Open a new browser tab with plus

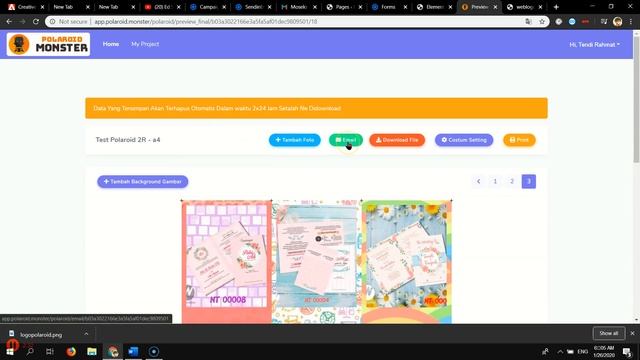pyautogui.click(x=556, y=7)
